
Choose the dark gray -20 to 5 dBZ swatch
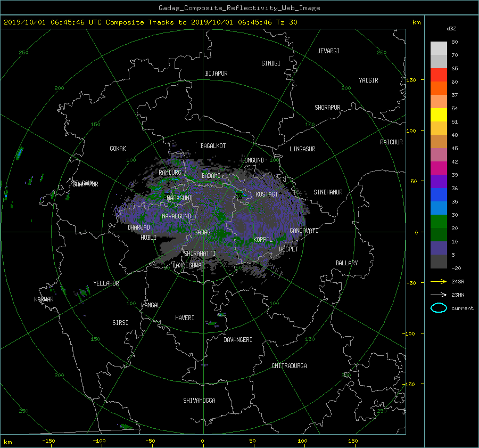tap(439, 262)
